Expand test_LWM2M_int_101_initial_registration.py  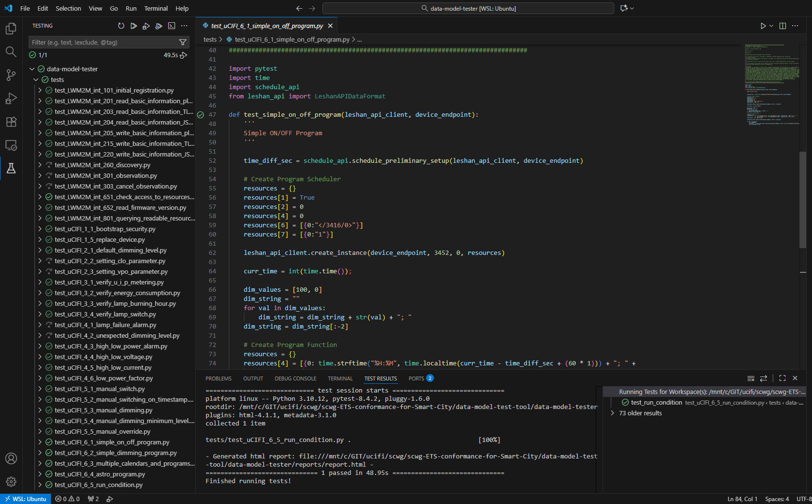pos(40,90)
